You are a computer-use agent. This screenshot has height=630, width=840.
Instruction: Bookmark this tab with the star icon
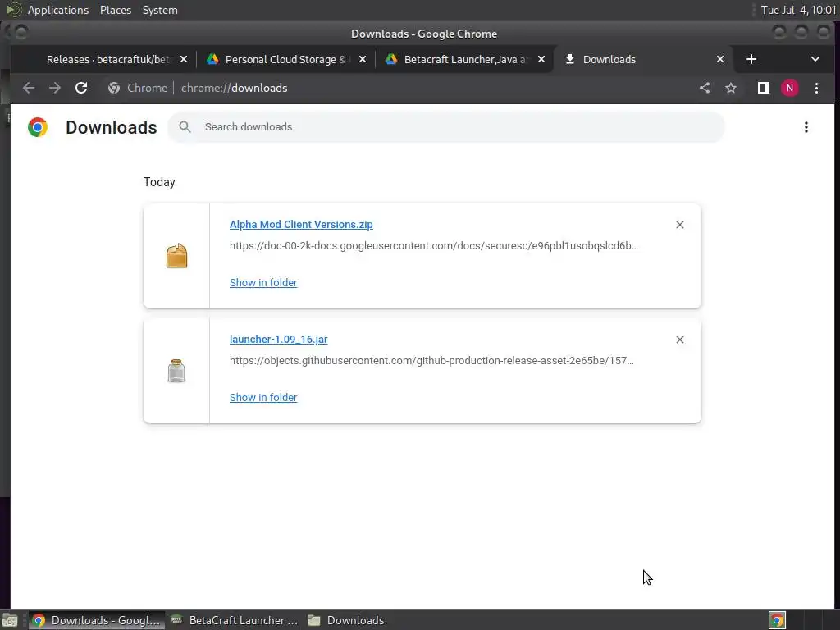(x=731, y=88)
